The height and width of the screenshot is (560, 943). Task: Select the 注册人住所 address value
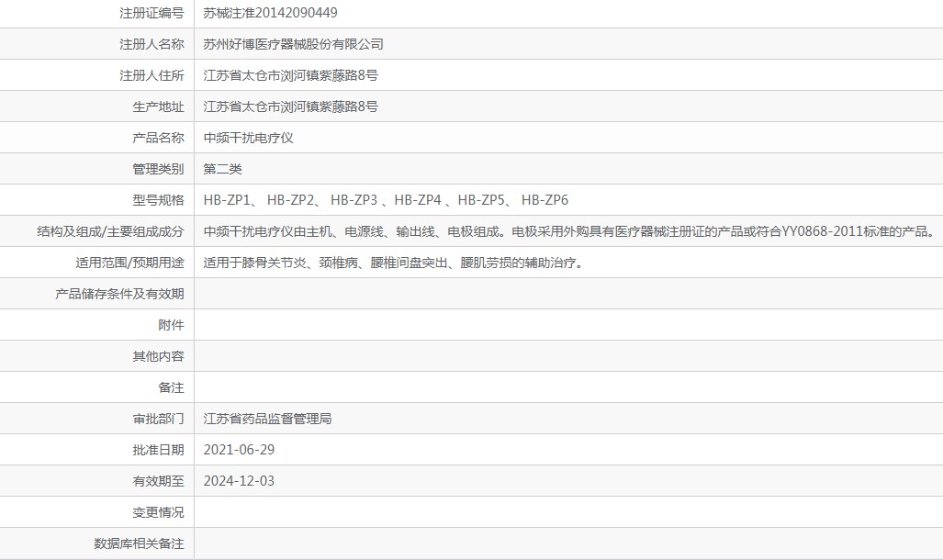coord(290,75)
